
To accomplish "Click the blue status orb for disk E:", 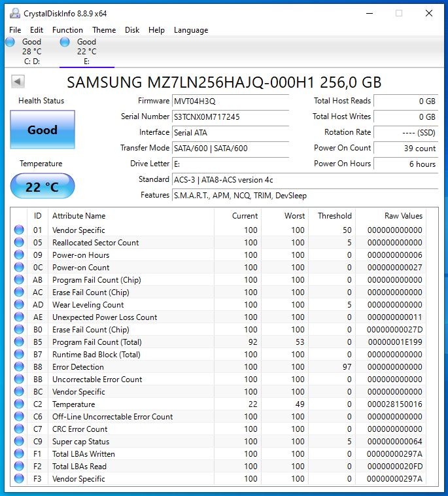I will [x=65, y=42].
